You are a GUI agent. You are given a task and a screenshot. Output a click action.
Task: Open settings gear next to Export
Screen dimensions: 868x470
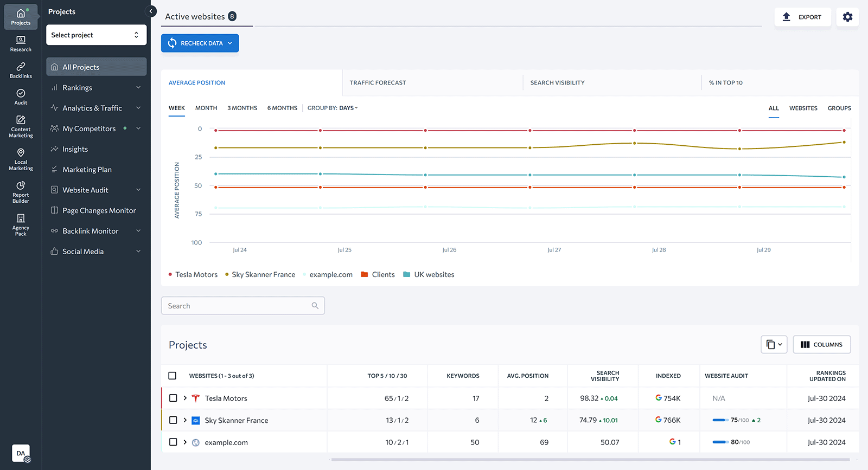[x=847, y=17]
